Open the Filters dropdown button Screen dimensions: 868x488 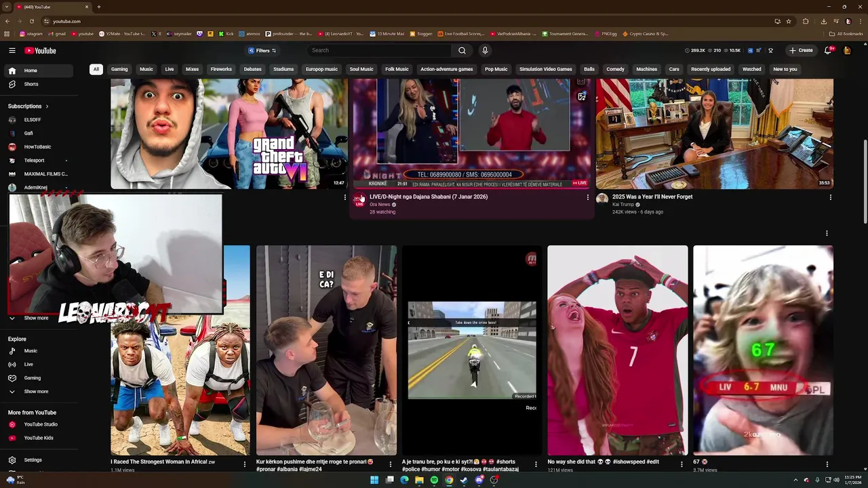(x=262, y=50)
